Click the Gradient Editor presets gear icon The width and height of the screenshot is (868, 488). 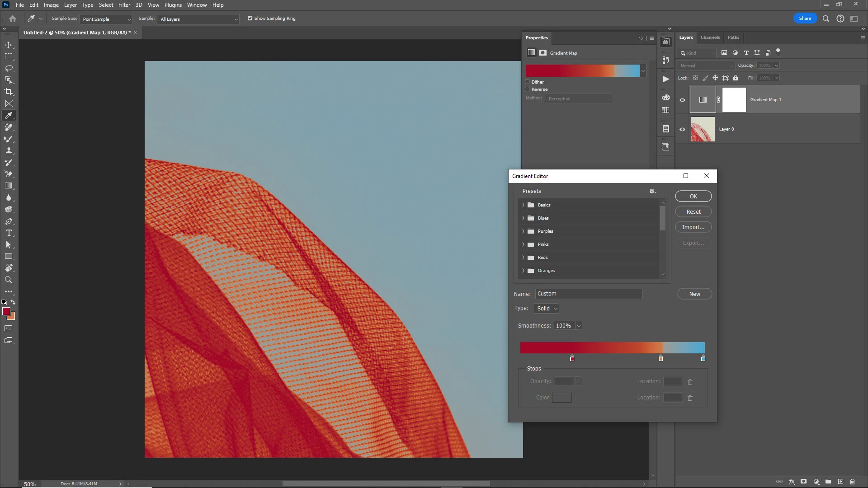coord(652,191)
